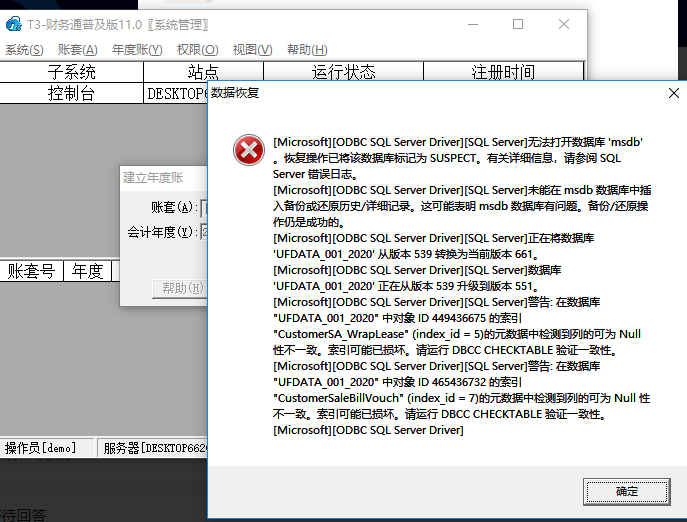The image size is (687, 522).
Task: Open the 帮助(H) menu
Action: pos(307,50)
